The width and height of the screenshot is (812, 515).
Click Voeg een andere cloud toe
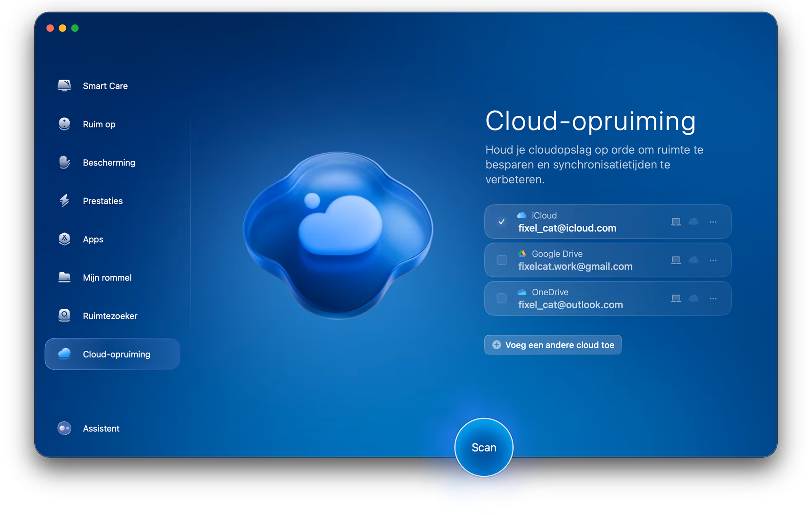(x=553, y=345)
